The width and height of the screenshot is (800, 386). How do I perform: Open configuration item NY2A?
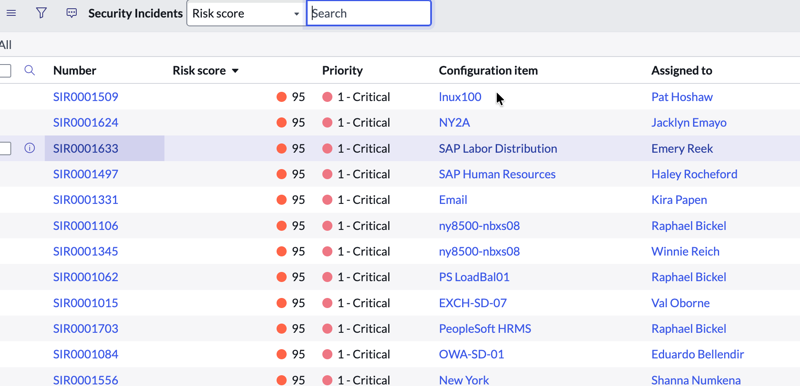[455, 122]
